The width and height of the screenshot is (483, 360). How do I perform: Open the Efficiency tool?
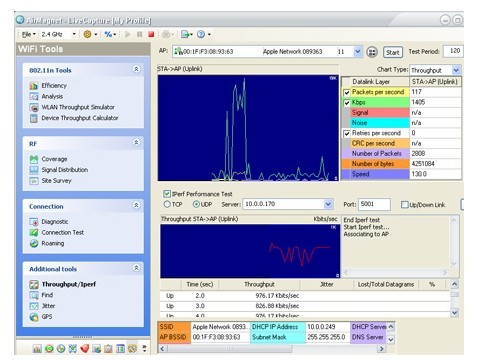(x=54, y=86)
